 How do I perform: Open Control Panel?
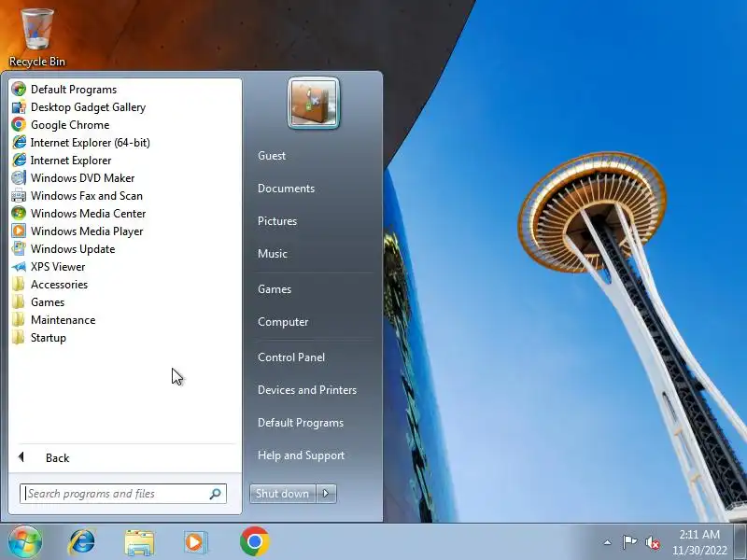[291, 357]
